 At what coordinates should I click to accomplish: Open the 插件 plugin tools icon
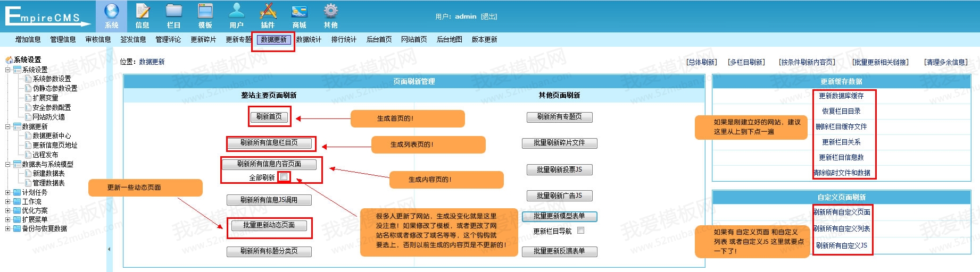(x=268, y=11)
